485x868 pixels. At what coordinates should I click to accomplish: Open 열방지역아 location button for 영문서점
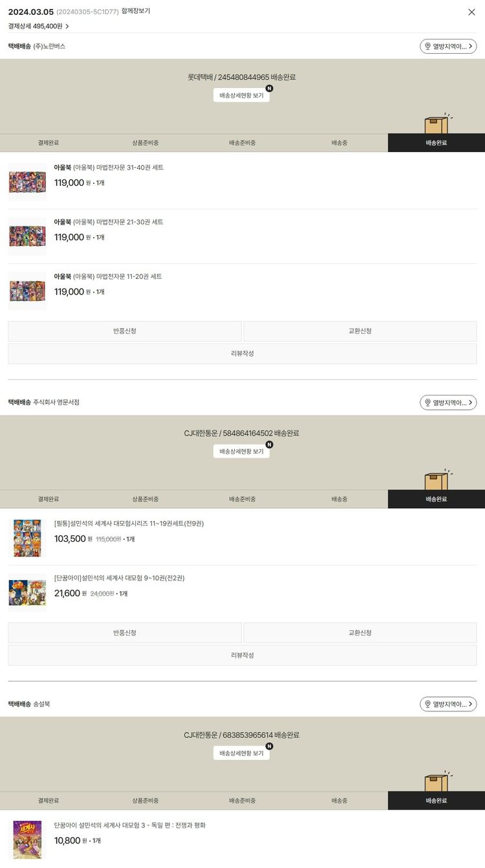(x=448, y=403)
